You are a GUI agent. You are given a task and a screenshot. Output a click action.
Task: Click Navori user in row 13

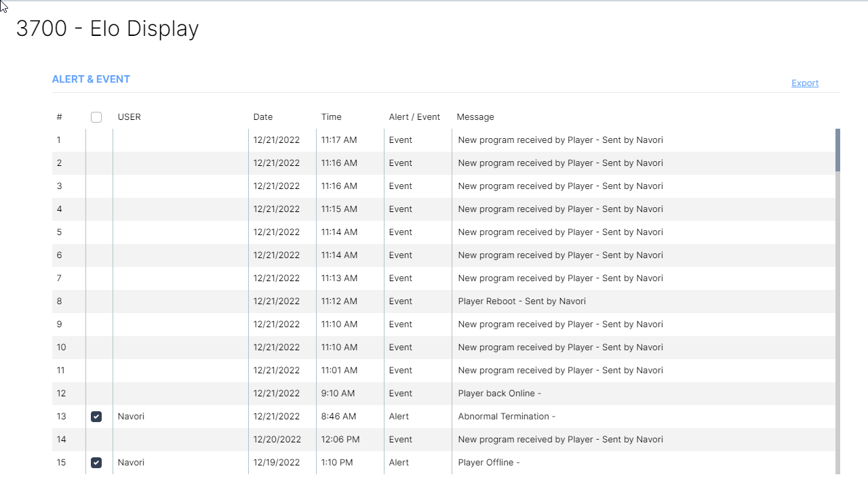click(x=131, y=417)
